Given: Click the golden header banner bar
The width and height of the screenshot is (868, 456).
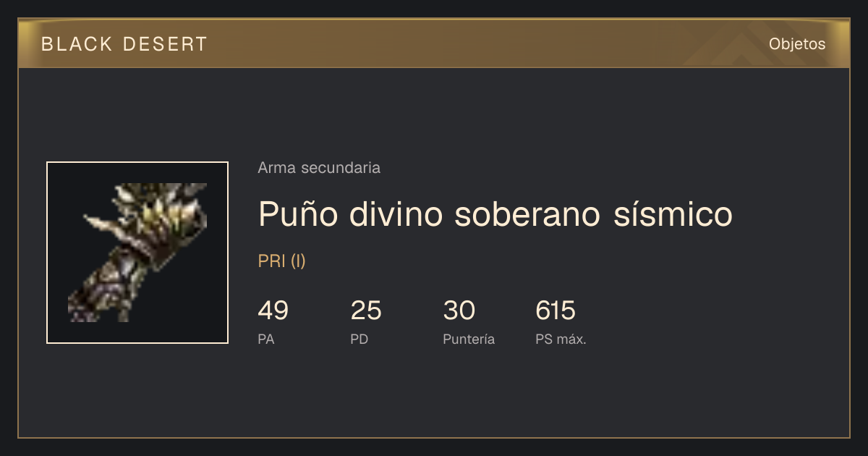Looking at the screenshot, I should tap(434, 43).
